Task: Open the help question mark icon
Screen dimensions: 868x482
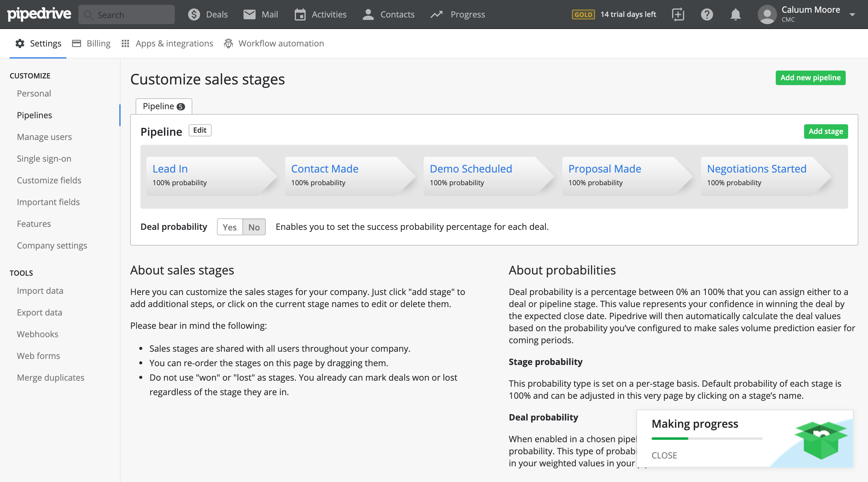Action: [x=706, y=14]
